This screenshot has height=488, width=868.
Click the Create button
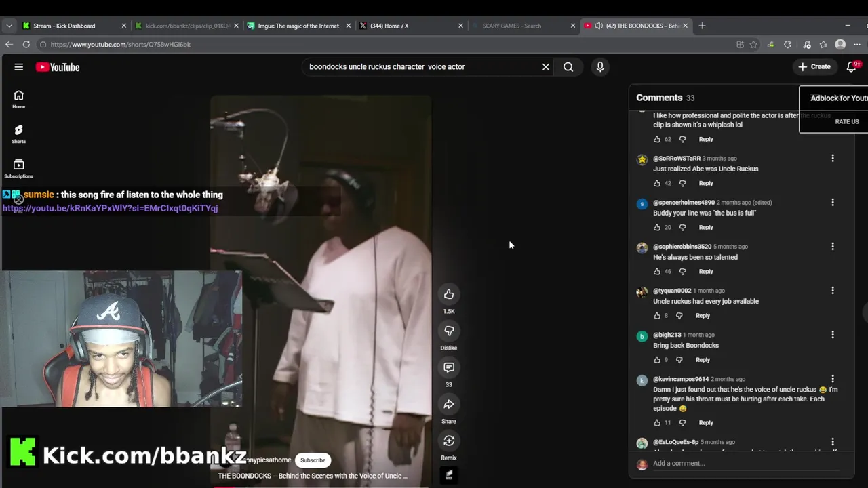[x=814, y=66]
